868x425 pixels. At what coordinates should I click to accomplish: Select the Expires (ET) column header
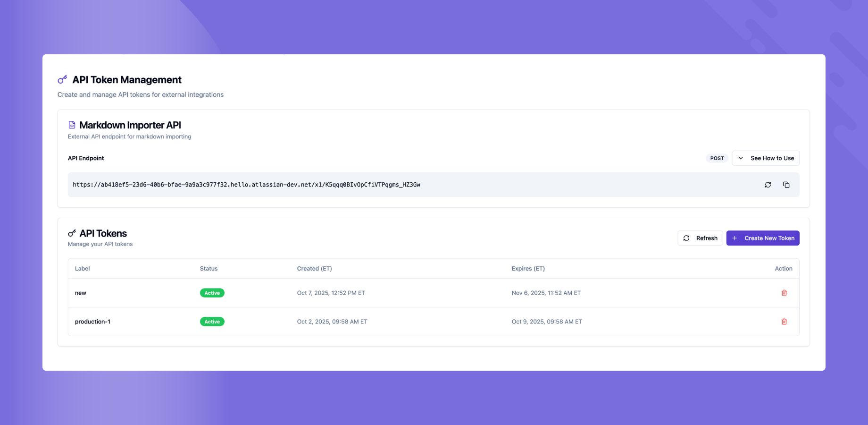(x=528, y=268)
